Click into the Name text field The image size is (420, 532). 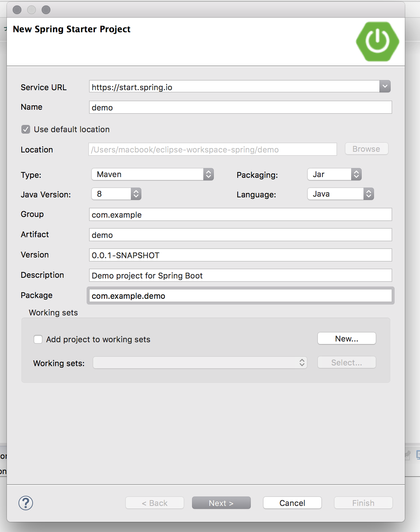[x=240, y=108]
